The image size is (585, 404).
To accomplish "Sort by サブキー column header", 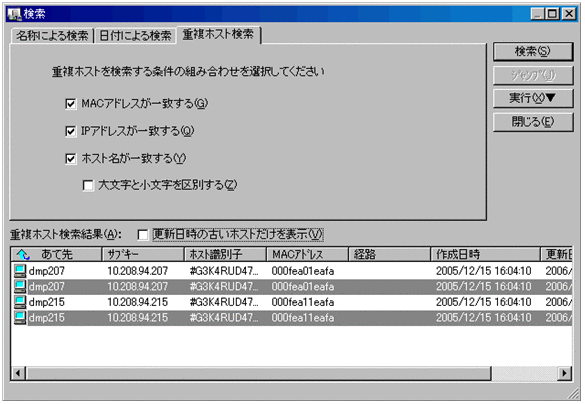I will point(143,254).
